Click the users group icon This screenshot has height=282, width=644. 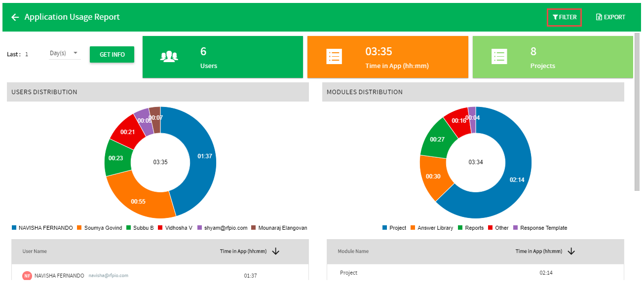[169, 57]
